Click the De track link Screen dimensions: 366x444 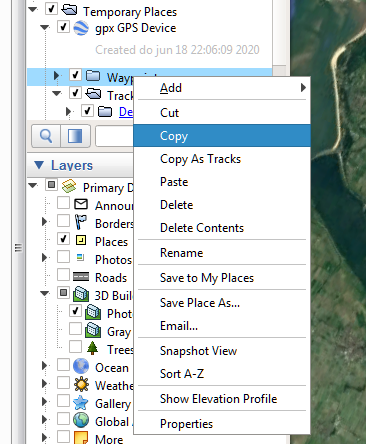tap(126, 112)
